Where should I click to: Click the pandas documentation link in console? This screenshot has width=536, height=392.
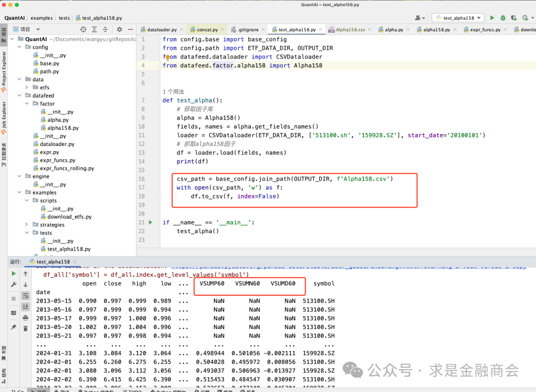(x=349, y=266)
